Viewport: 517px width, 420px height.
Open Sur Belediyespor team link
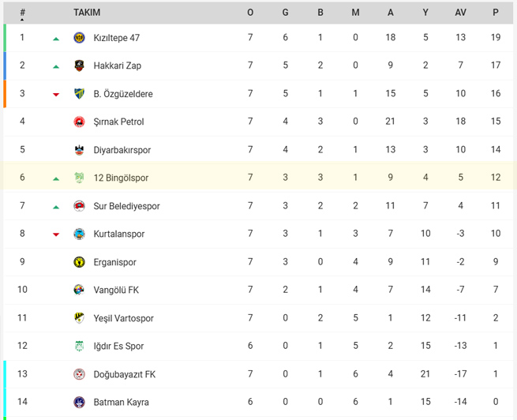point(126,206)
